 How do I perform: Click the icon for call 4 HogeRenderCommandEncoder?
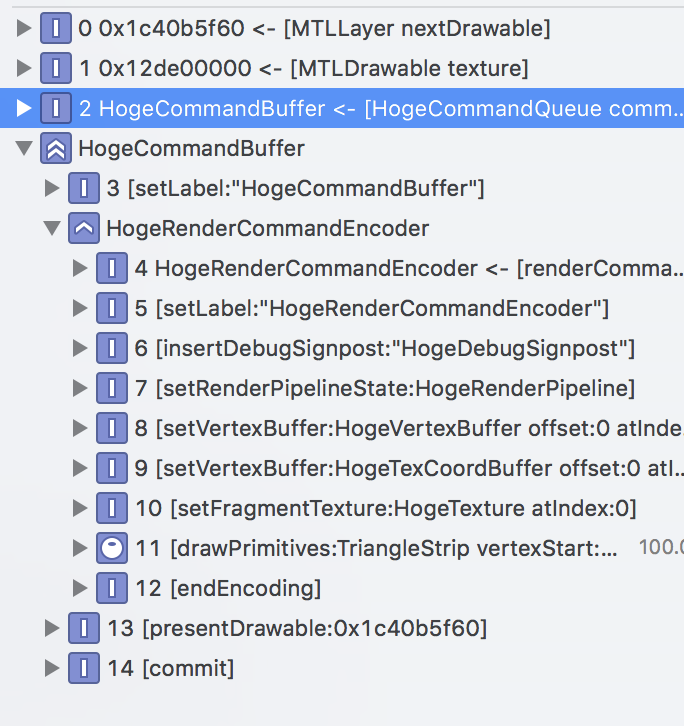[112, 268]
